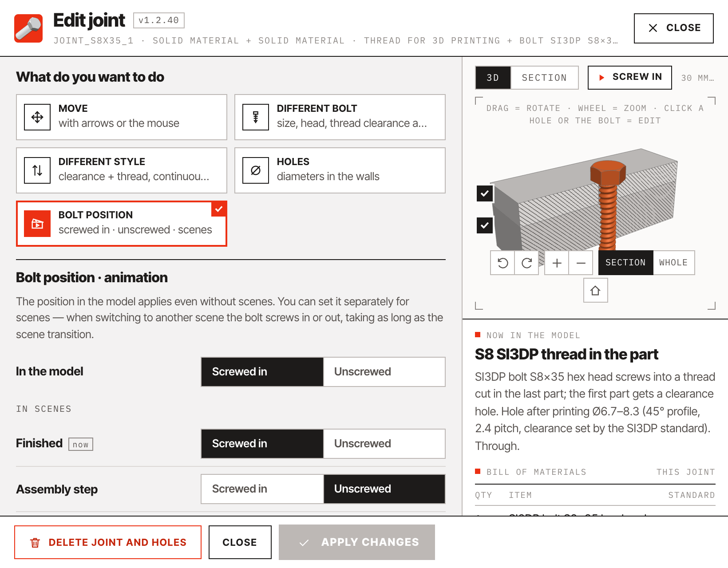Select Section cut mode below the preview
Image resolution: width=728 pixels, height=568 pixels.
[625, 263]
